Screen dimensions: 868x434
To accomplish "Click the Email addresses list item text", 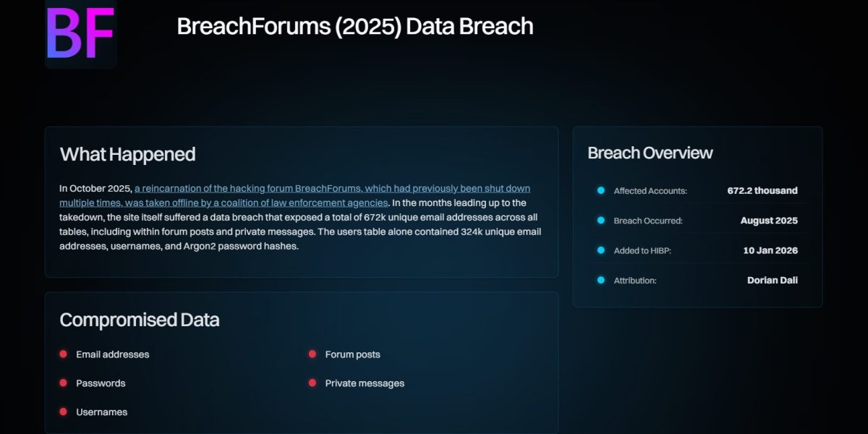I will 112,354.
